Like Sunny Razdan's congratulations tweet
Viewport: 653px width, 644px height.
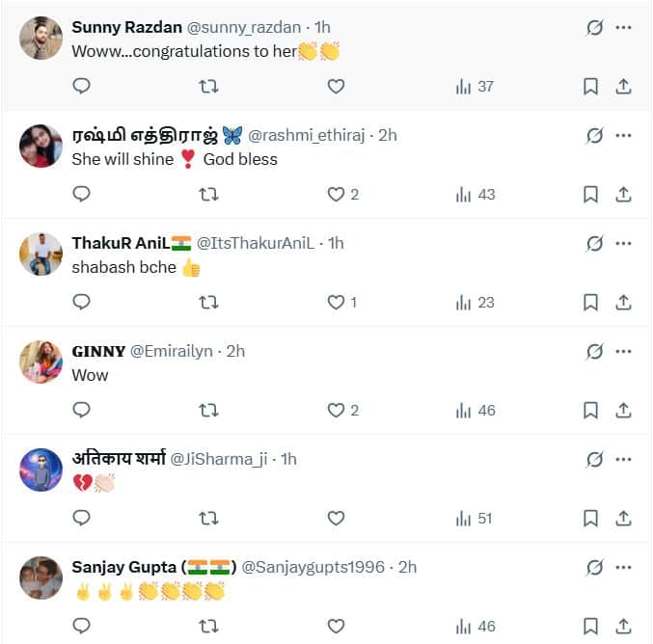click(336, 86)
